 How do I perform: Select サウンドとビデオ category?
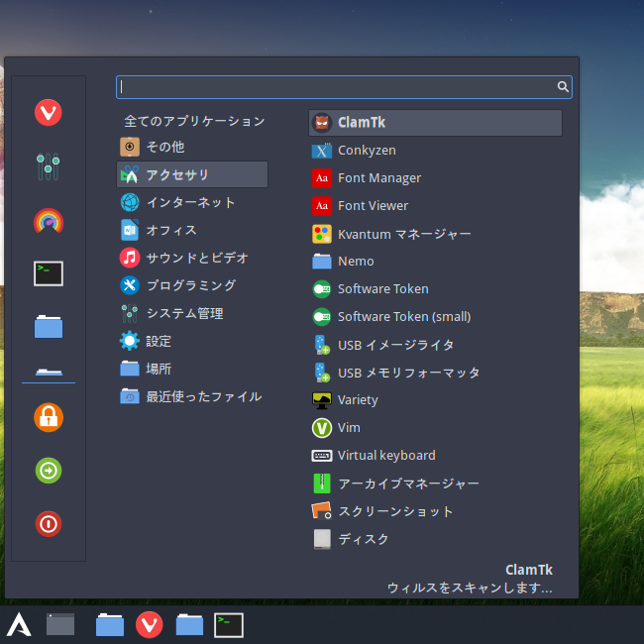(192, 258)
